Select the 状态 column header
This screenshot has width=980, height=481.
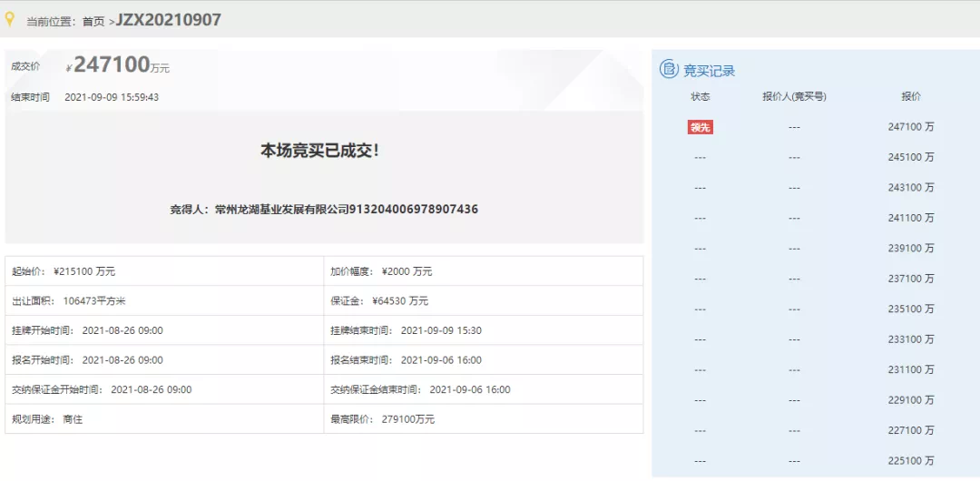[700, 96]
